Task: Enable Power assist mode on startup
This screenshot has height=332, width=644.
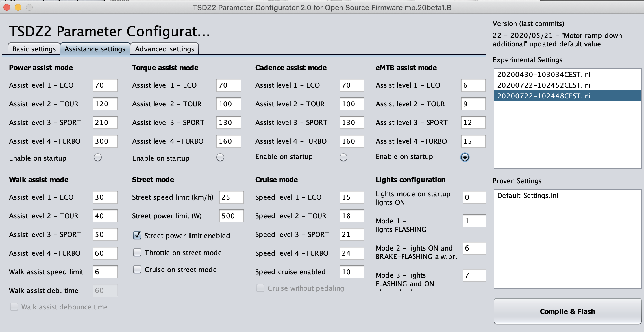Action: coord(98,157)
